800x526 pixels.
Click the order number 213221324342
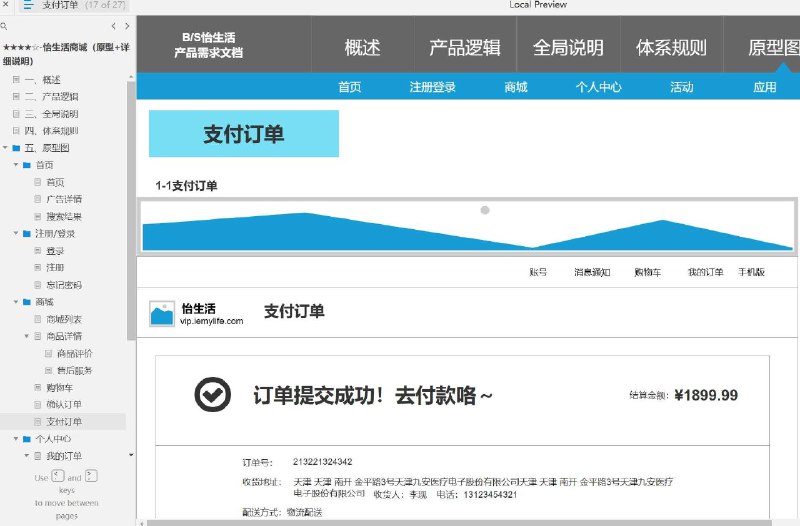322,462
